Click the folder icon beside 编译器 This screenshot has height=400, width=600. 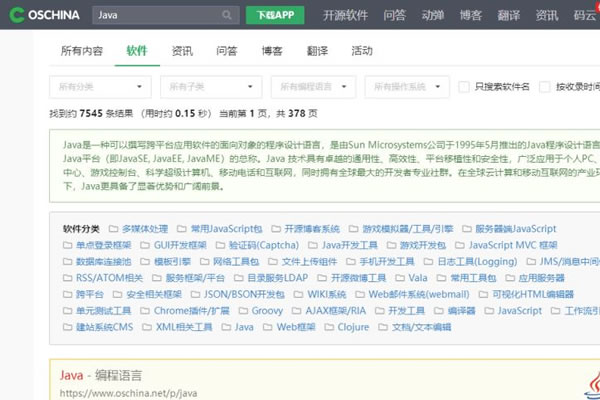(439, 311)
